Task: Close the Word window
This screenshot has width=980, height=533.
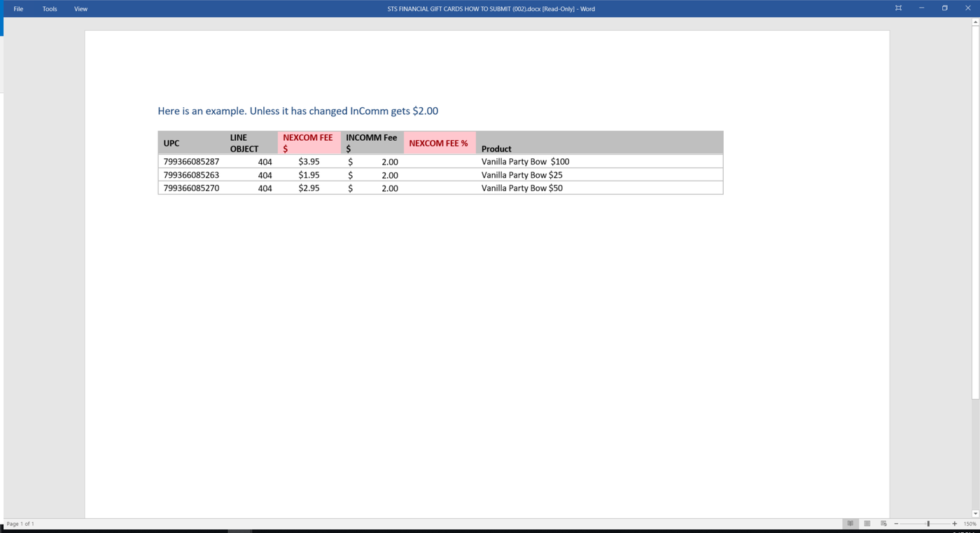Action: tap(968, 8)
